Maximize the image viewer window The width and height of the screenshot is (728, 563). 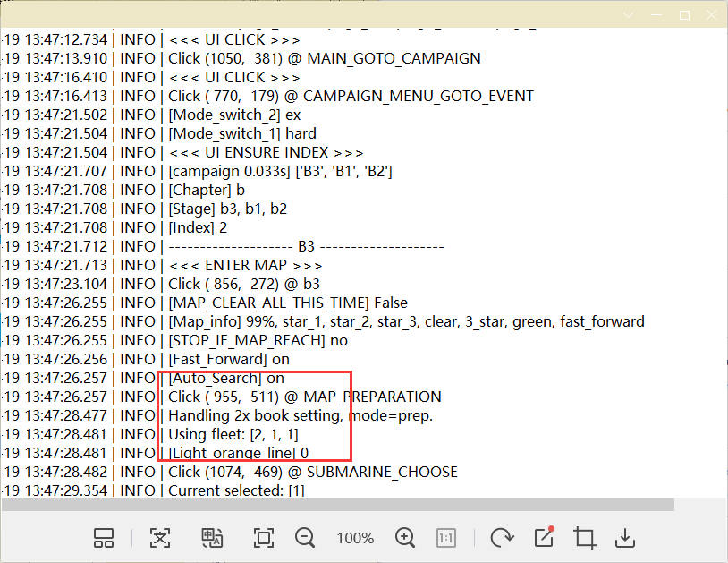[684, 15]
